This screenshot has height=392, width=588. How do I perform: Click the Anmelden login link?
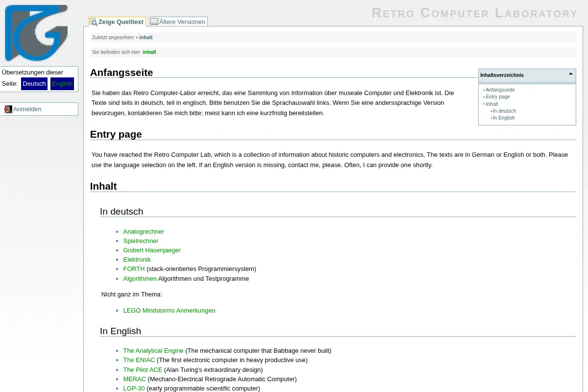click(27, 109)
